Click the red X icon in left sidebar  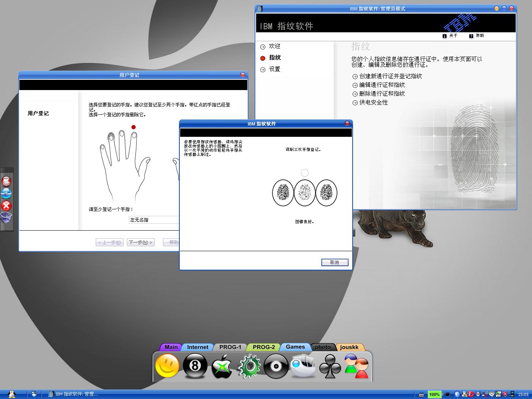(x=6, y=206)
